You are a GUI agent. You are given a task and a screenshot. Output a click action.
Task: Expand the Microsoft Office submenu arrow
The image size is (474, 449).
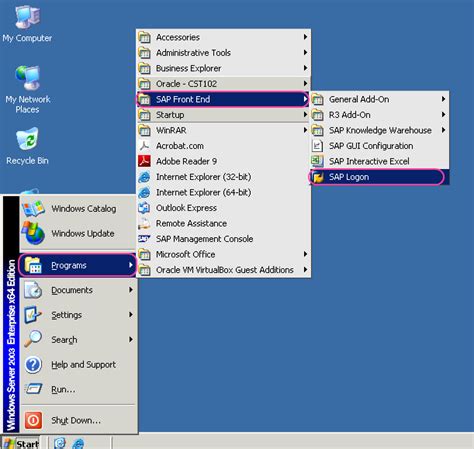tap(305, 254)
